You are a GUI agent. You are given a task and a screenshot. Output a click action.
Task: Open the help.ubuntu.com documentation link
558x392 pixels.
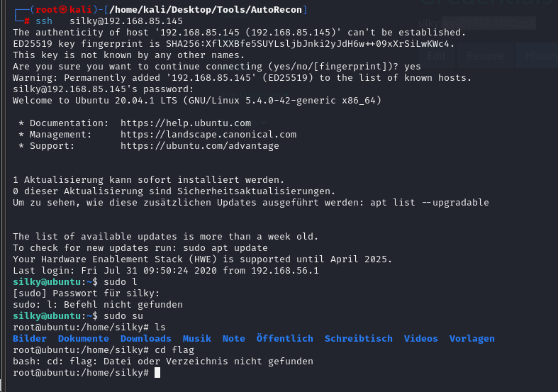tap(186, 123)
